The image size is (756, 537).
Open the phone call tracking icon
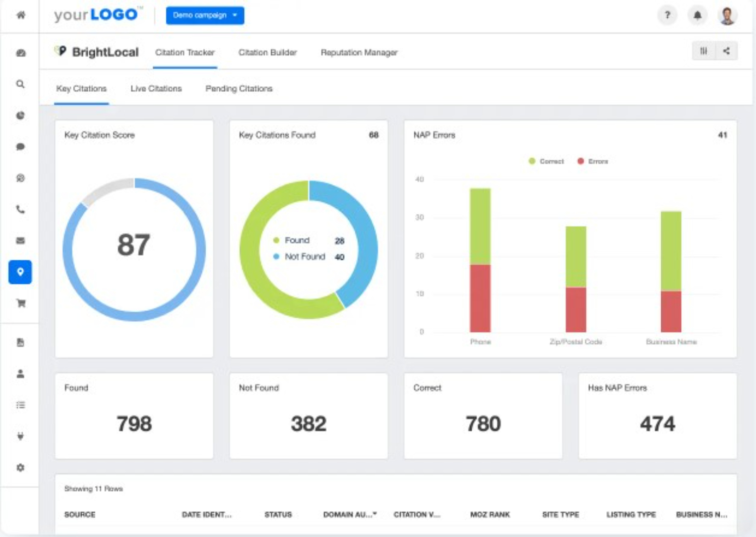coord(20,209)
